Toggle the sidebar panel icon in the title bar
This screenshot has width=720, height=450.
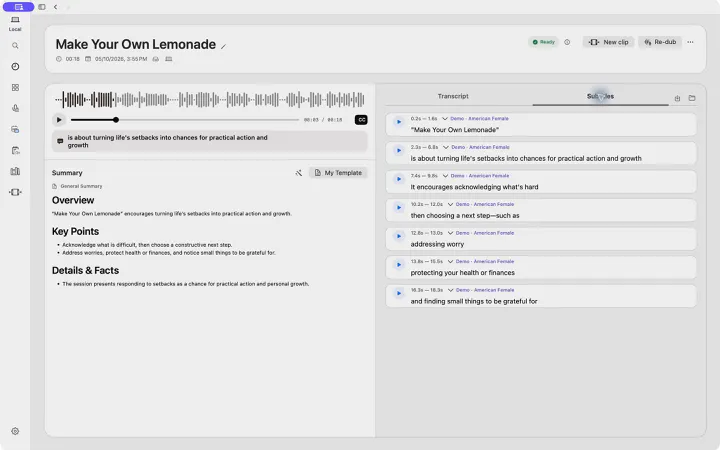click(42, 7)
